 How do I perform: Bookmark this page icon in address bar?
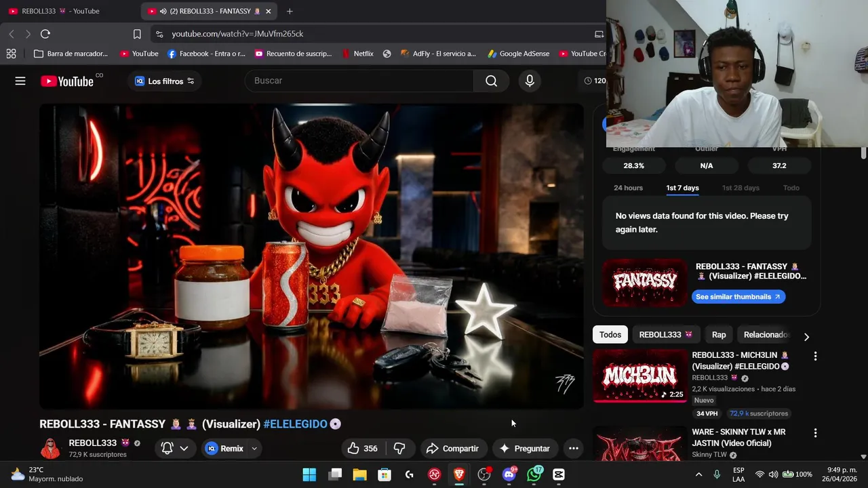point(137,34)
